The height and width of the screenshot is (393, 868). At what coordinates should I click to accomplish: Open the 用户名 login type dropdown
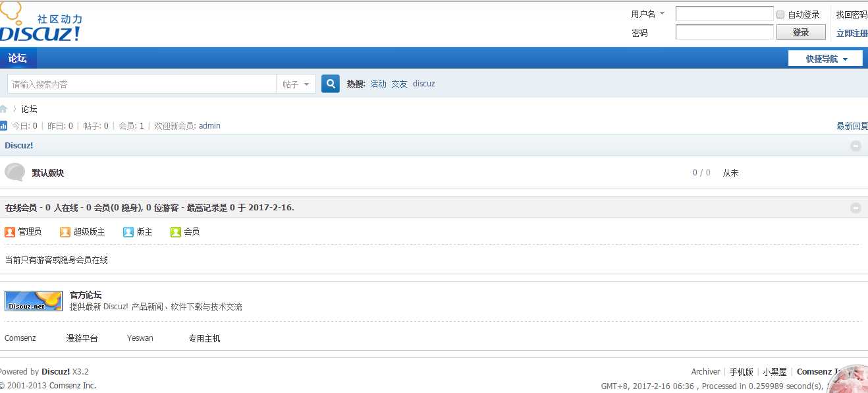click(649, 14)
